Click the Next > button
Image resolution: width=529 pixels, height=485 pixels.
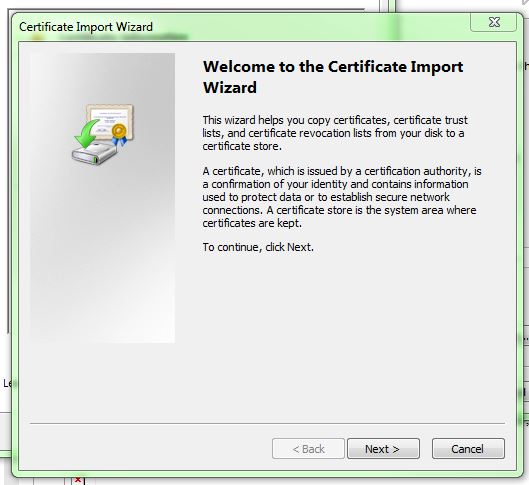383,449
